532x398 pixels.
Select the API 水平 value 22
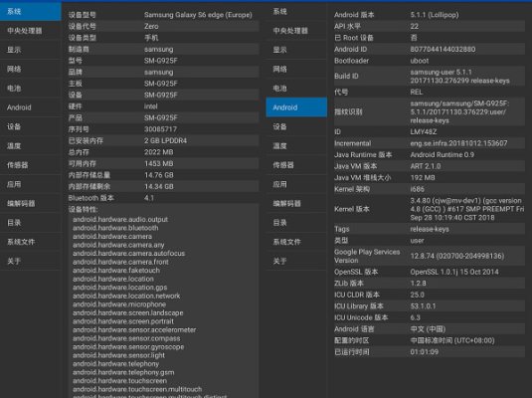[415, 26]
